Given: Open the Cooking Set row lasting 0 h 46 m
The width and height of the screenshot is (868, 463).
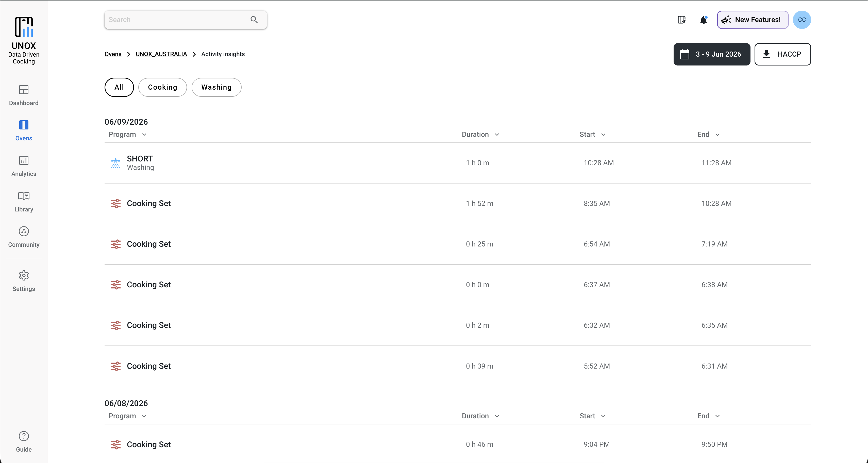Looking at the screenshot, I should pos(457,444).
